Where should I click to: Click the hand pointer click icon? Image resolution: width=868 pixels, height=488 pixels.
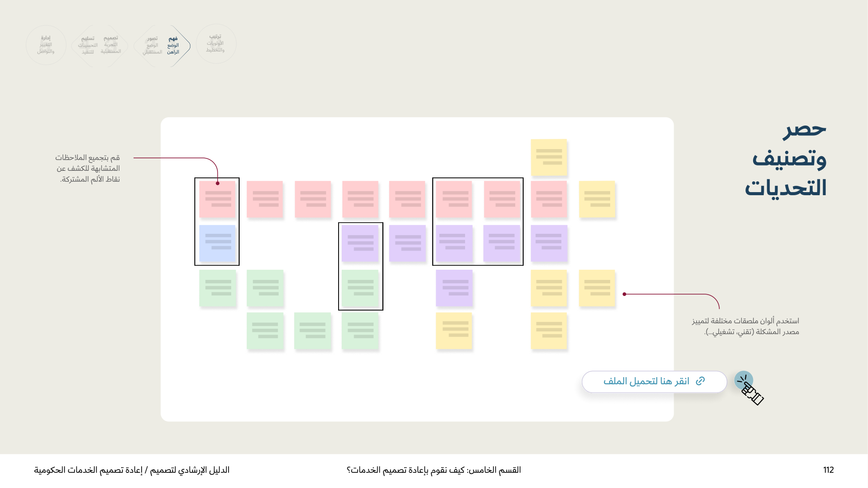click(x=749, y=388)
